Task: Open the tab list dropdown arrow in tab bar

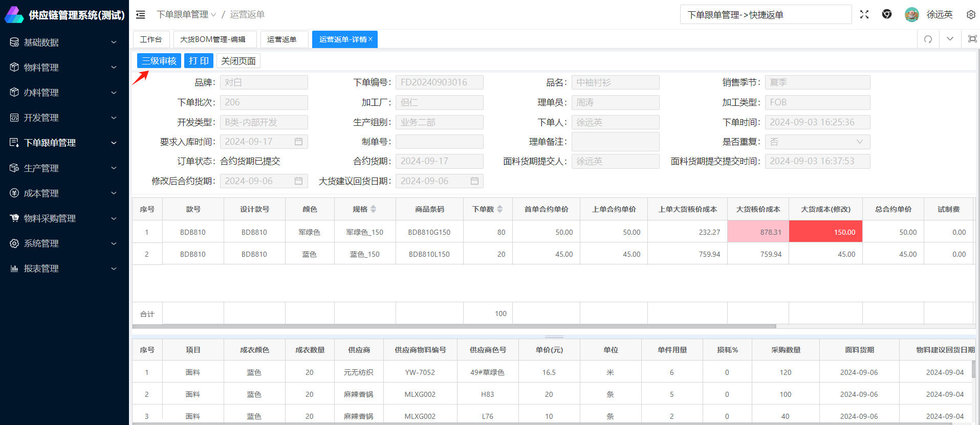Action: (x=950, y=39)
